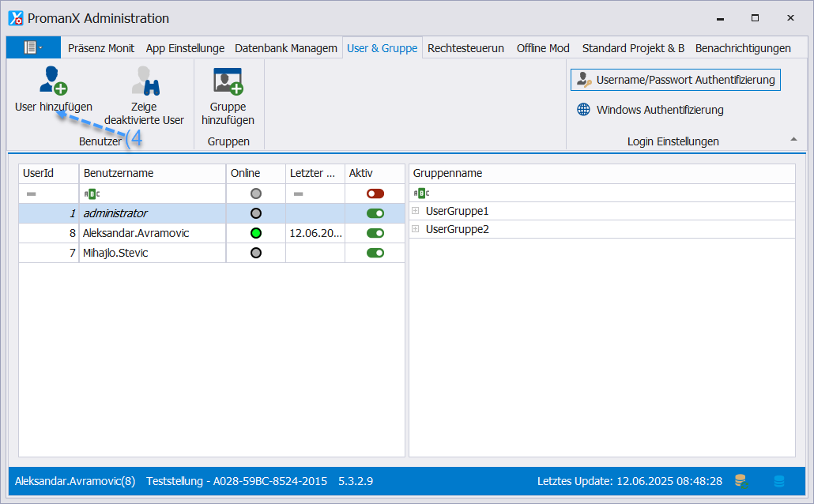814x504 pixels.
Task: Open the Datenbank Managem tab
Action: coord(286,48)
